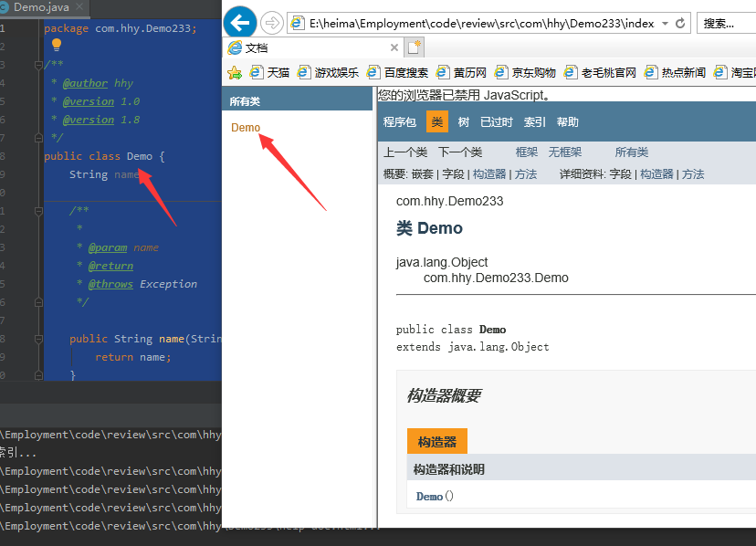
Task: Click 构造器 link in the 概要 row
Action: [x=488, y=174]
